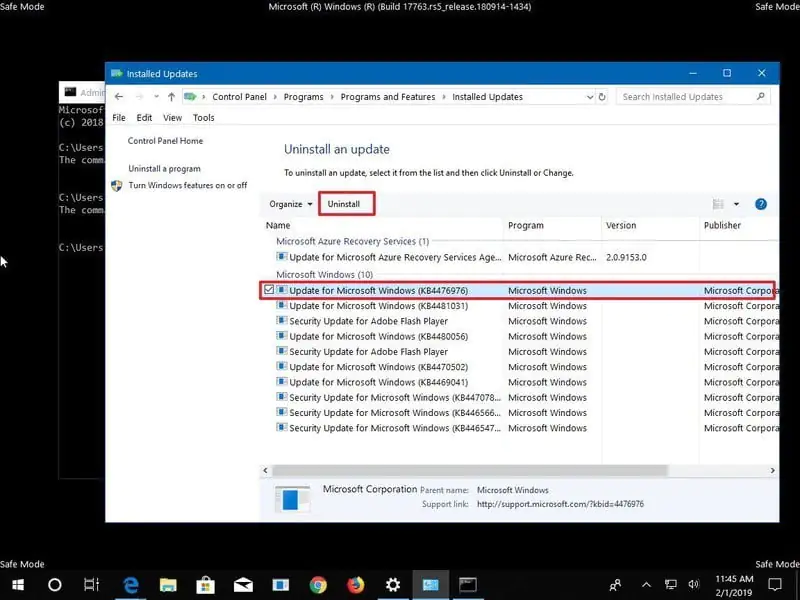Expand the address bar history dropdown
This screenshot has width=800, height=600.
[x=588, y=97]
